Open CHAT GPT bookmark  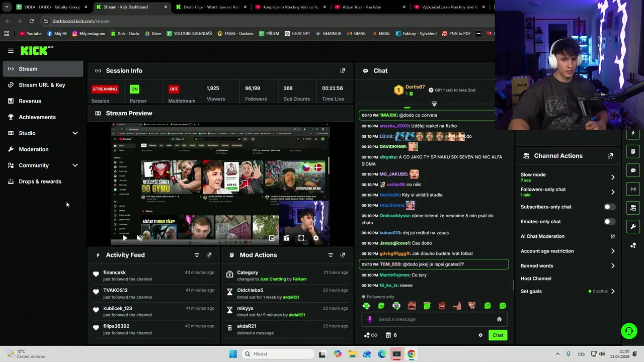click(x=297, y=34)
